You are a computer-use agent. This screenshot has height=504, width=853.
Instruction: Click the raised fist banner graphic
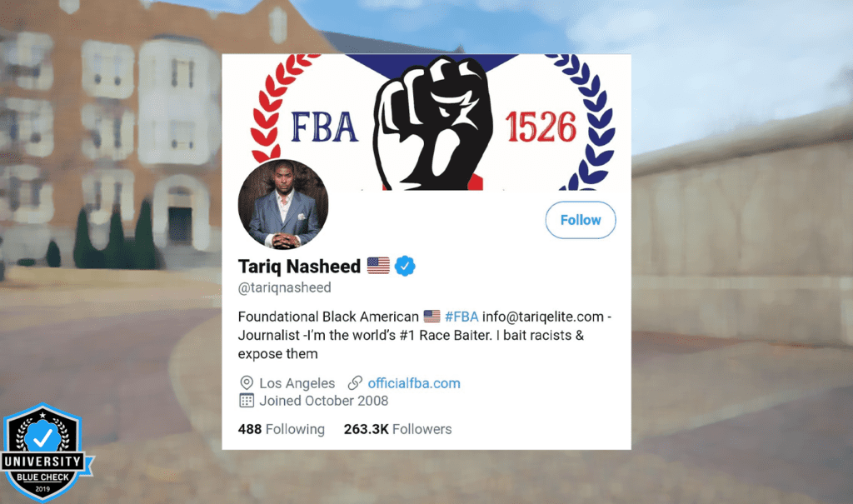click(433, 123)
